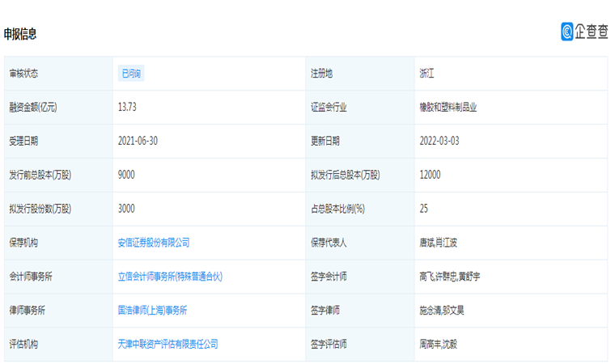Open 立信会计师事务所(特殊普通合伙) link
The width and height of the screenshot is (615, 364).
pos(170,277)
